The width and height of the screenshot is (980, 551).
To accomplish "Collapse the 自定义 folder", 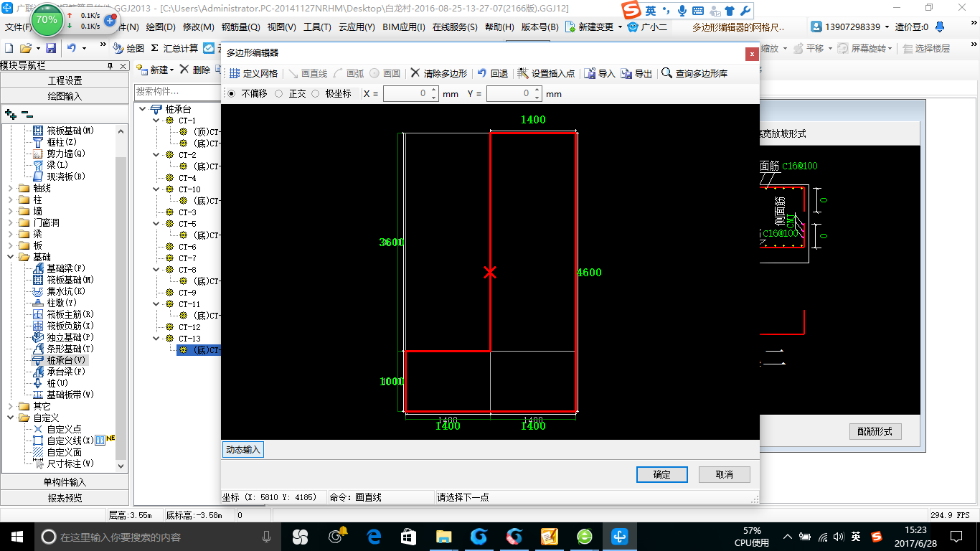I will pos(10,418).
